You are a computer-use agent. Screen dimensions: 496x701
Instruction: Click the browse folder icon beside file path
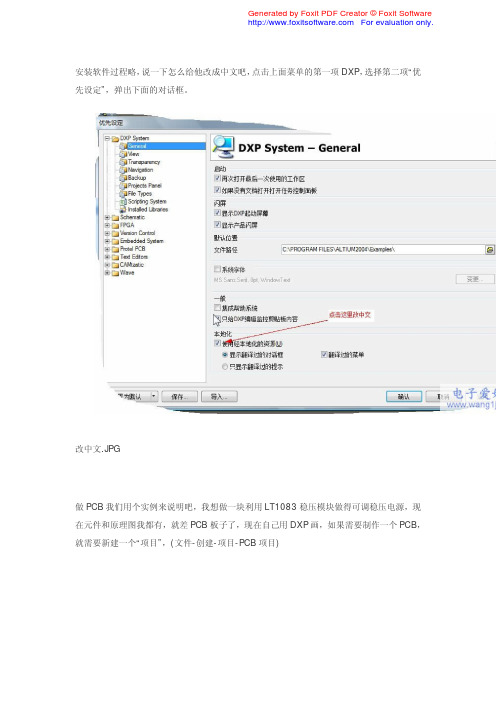point(490,249)
